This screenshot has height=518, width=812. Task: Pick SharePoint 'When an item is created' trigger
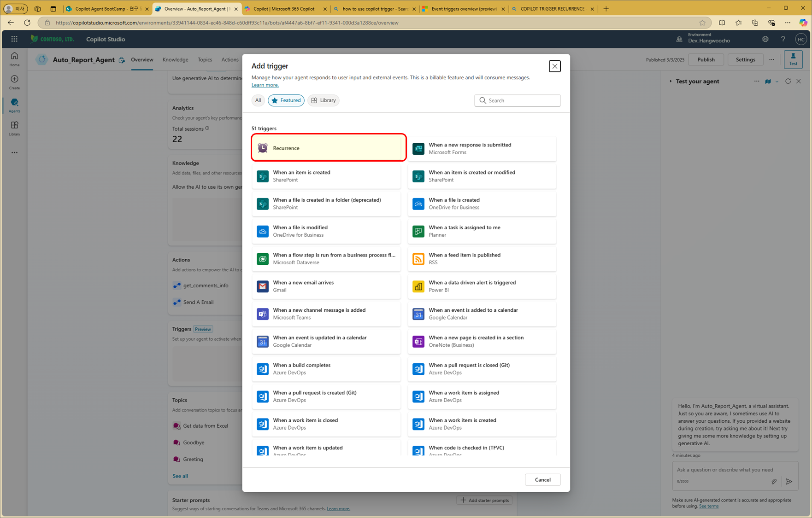[x=326, y=176]
